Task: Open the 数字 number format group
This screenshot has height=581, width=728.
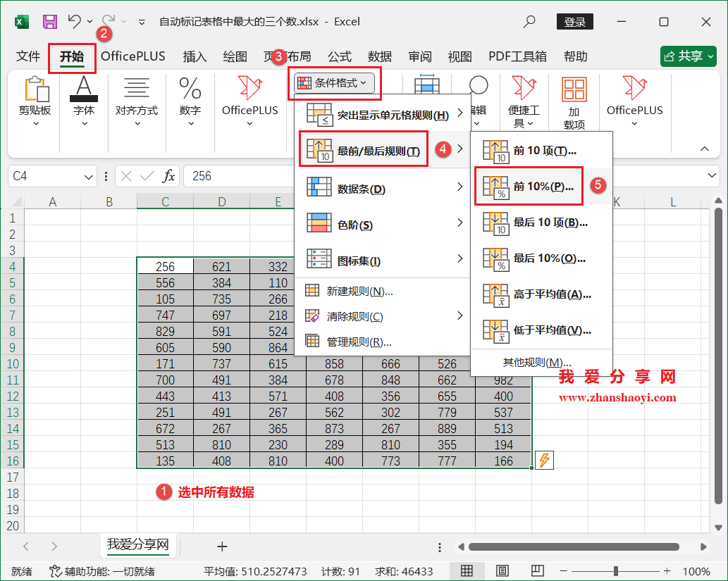Action: [190, 101]
